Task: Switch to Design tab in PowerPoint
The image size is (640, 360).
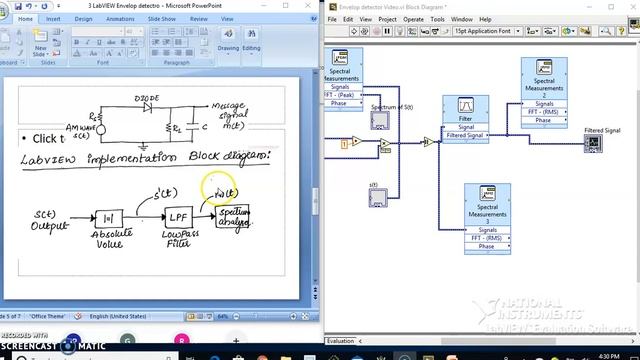Action: pos(83,19)
